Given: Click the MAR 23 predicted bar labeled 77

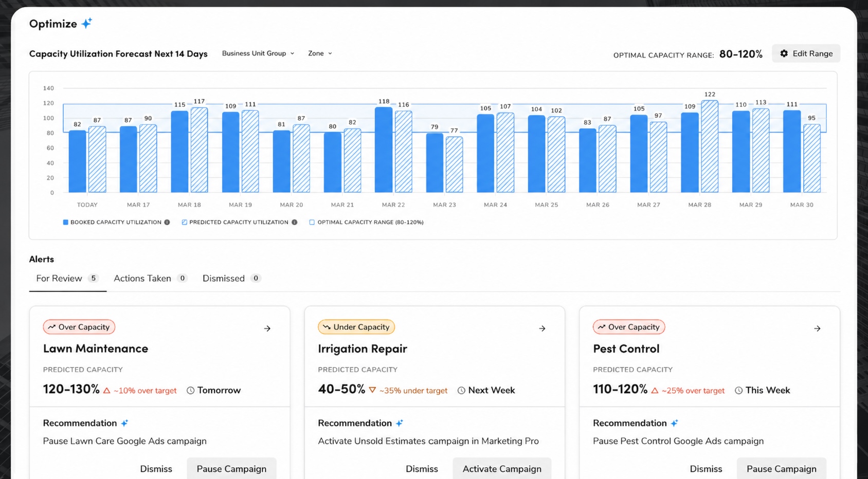Looking at the screenshot, I should pyautogui.click(x=454, y=164).
